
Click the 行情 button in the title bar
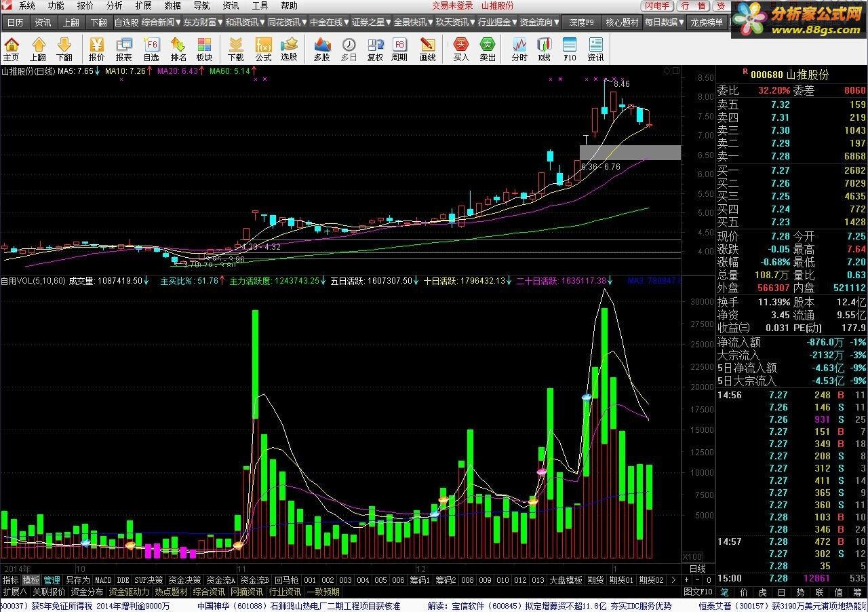[693, 5]
